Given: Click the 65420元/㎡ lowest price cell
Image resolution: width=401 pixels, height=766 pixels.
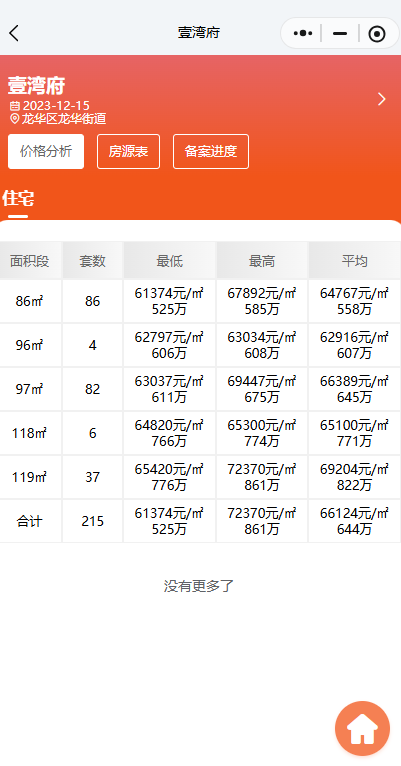Looking at the screenshot, I should click(x=169, y=477).
